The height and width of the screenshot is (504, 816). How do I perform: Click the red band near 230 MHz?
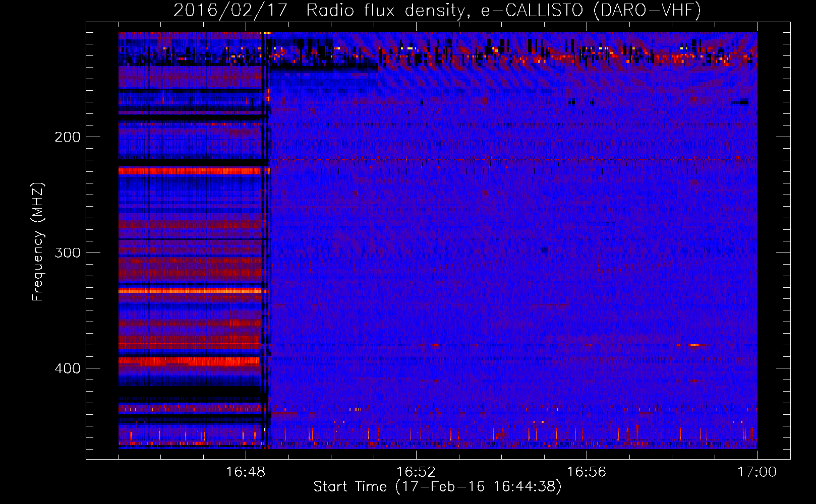191,171
